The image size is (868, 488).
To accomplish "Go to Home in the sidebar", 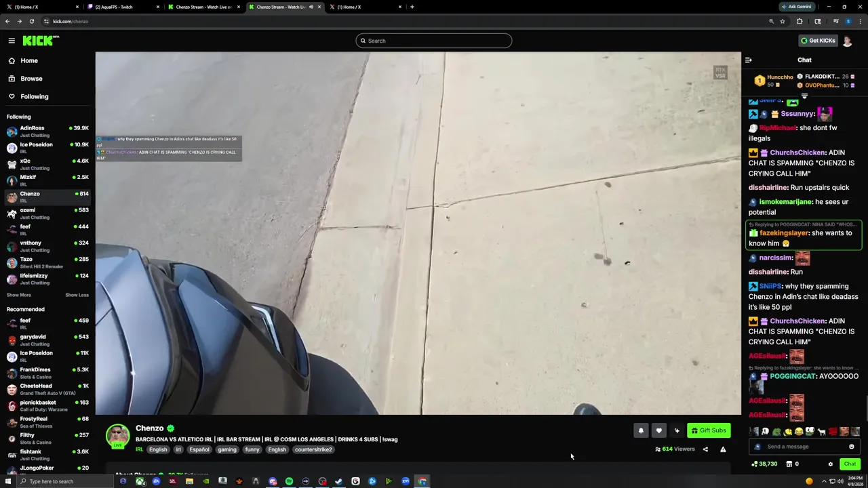I will point(29,60).
